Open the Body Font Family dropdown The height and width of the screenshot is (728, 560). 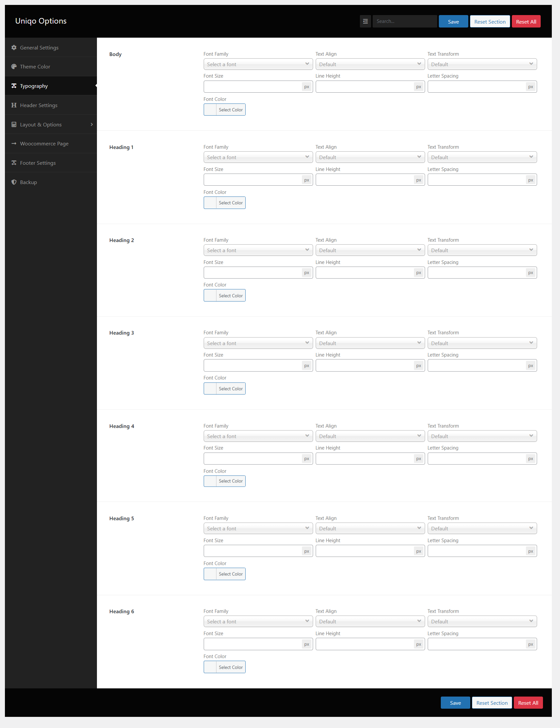(x=258, y=64)
